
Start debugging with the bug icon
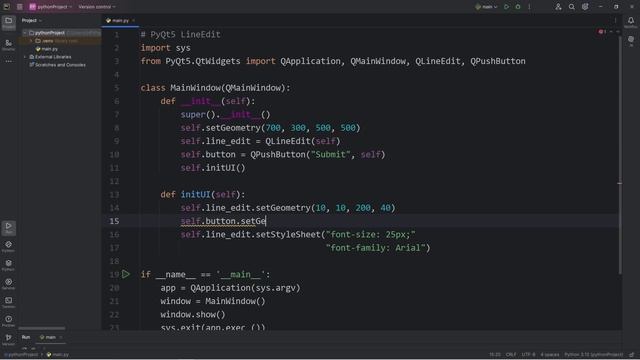click(x=518, y=7)
